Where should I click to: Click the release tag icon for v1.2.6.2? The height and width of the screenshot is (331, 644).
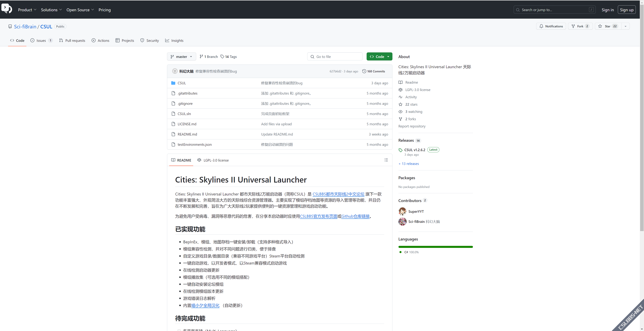[x=400, y=150]
